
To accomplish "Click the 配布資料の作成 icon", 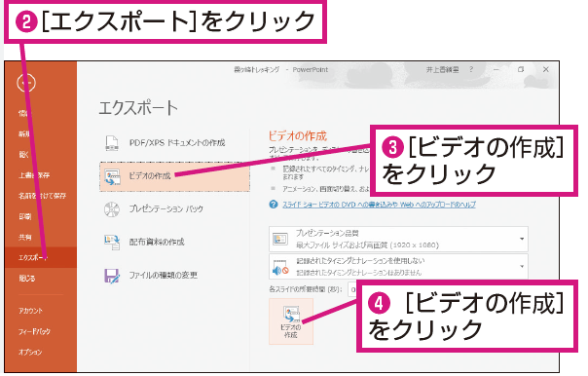I will 112,242.
